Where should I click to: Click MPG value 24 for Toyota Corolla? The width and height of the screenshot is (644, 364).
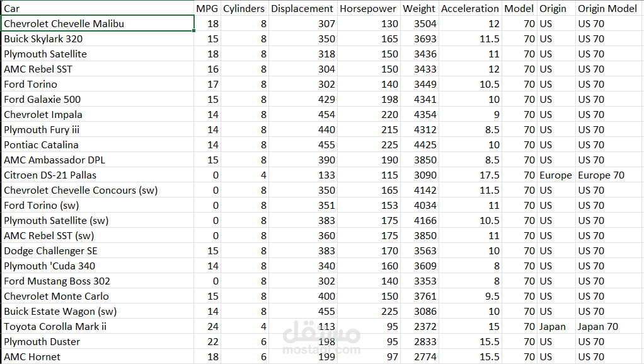click(207, 327)
